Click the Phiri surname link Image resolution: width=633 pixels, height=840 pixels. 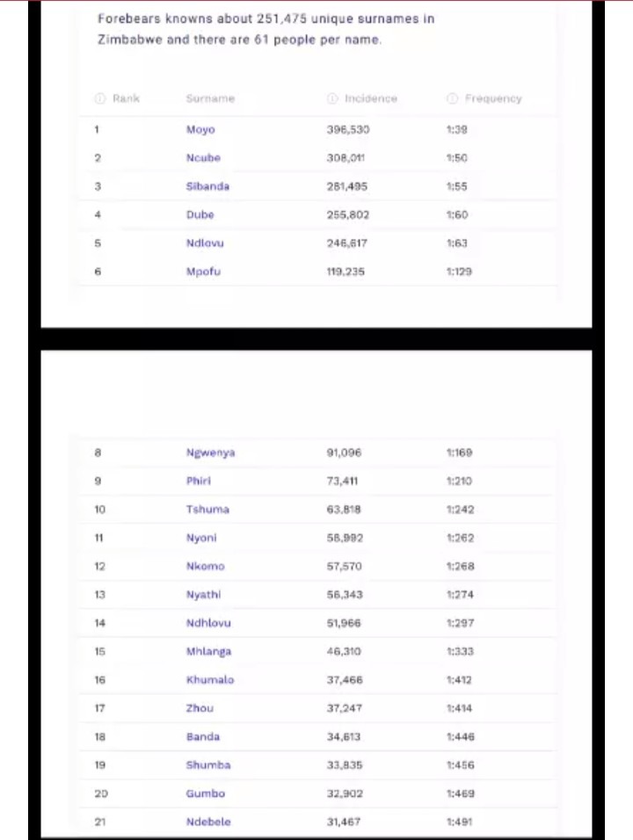click(x=199, y=482)
